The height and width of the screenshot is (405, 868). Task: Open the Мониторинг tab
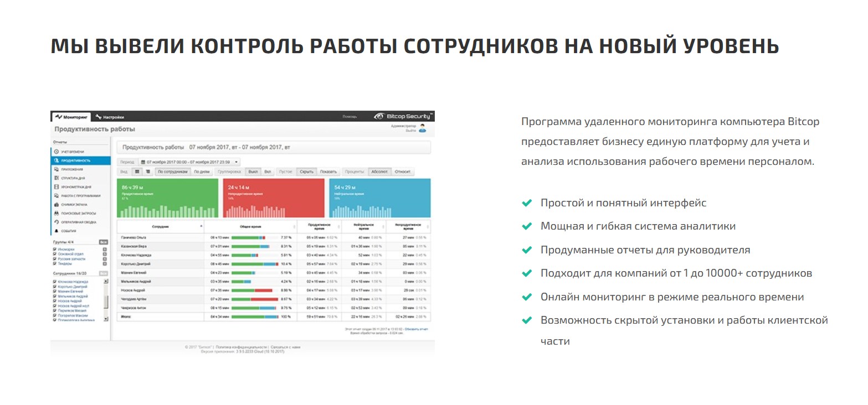pyautogui.click(x=71, y=117)
